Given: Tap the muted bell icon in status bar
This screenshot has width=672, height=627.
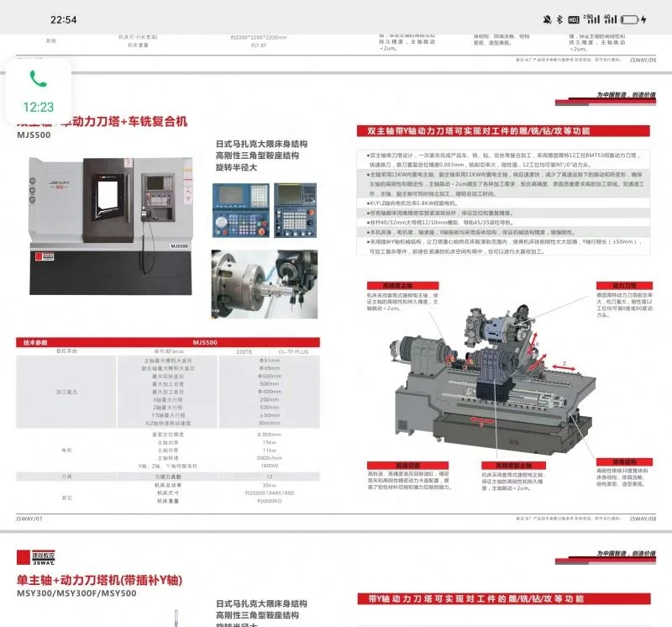Looking at the screenshot, I should 547,19.
